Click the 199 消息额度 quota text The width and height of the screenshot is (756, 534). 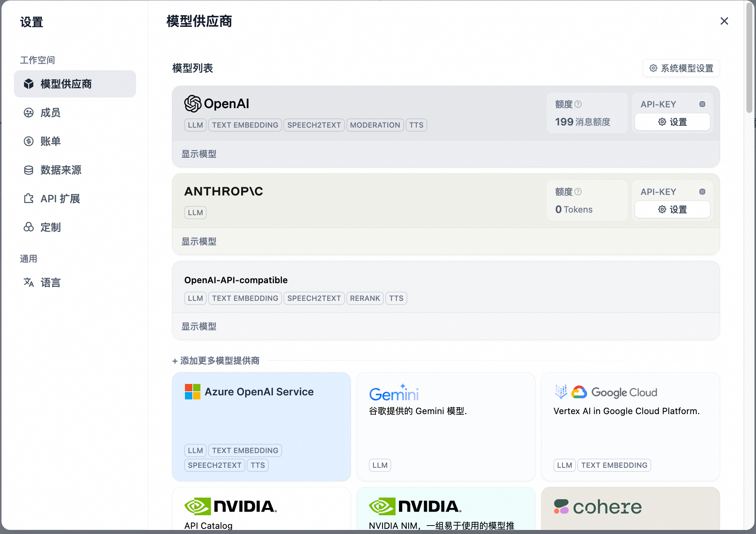click(583, 122)
